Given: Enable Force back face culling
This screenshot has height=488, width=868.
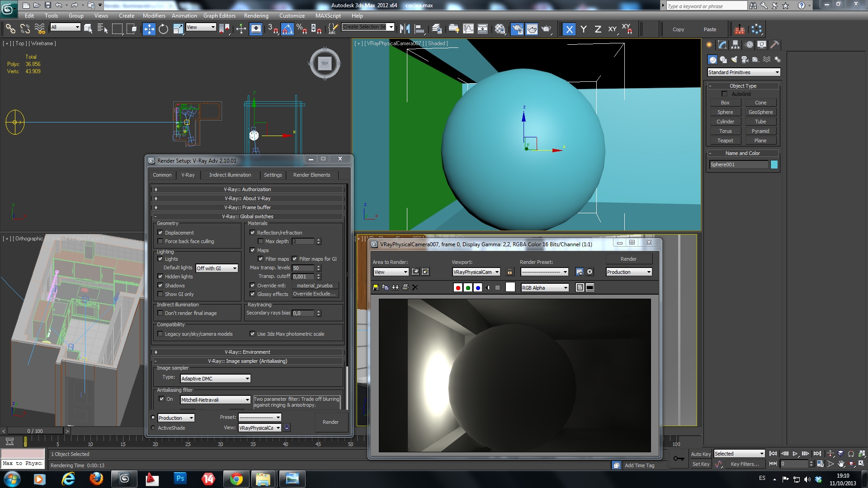Looking at the screenshot, I should click(x=160, y=241).
